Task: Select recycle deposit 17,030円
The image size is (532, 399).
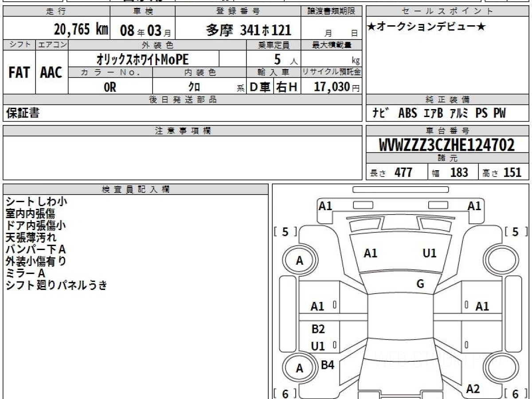Action: point(337,87)
